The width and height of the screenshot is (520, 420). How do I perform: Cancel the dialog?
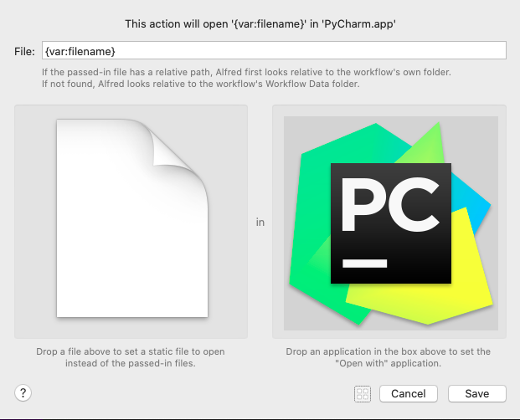pos(409,393)
